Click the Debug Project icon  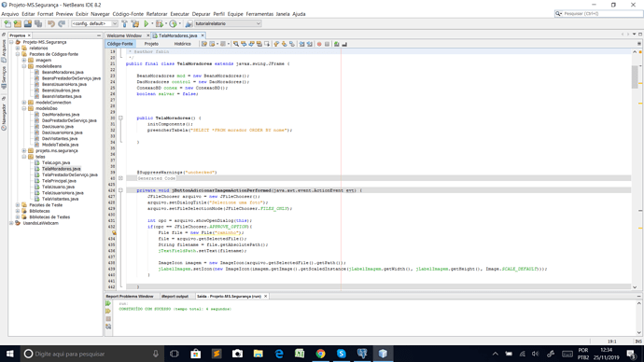pyautogui.click(x=160, y=24)
